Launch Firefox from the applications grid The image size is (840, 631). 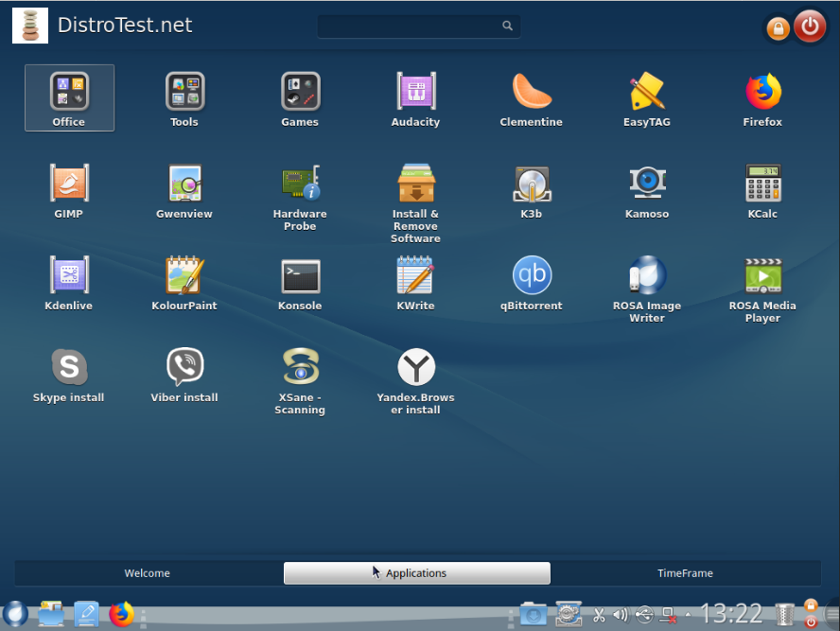762,98
